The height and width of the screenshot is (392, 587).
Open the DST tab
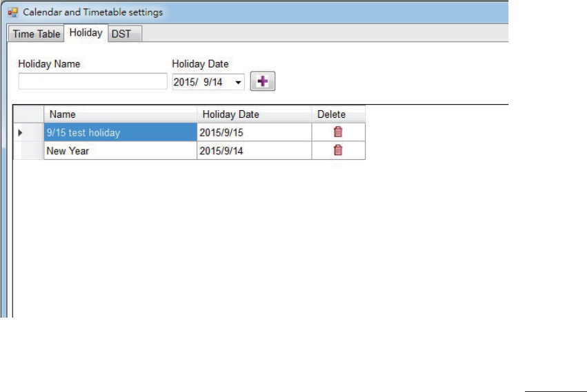click(x=125, y=34)
